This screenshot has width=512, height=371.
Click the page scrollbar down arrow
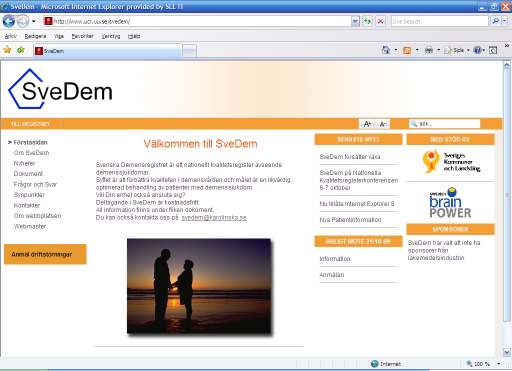coord(507,352)
